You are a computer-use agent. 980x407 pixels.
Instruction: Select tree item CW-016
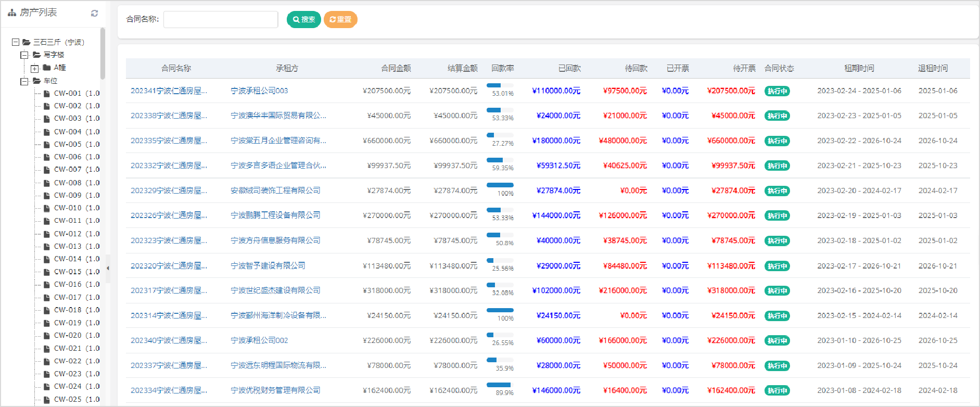[x=77, y=285]
